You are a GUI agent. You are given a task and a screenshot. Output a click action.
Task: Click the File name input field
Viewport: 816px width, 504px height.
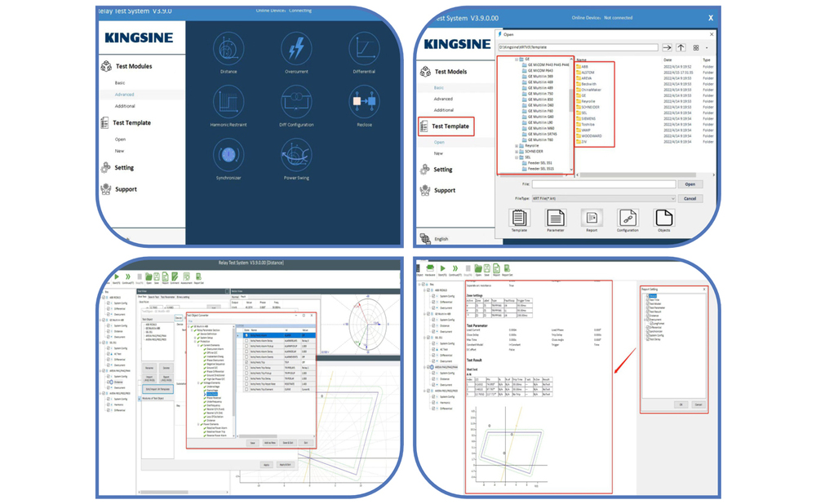pos(604,184)
